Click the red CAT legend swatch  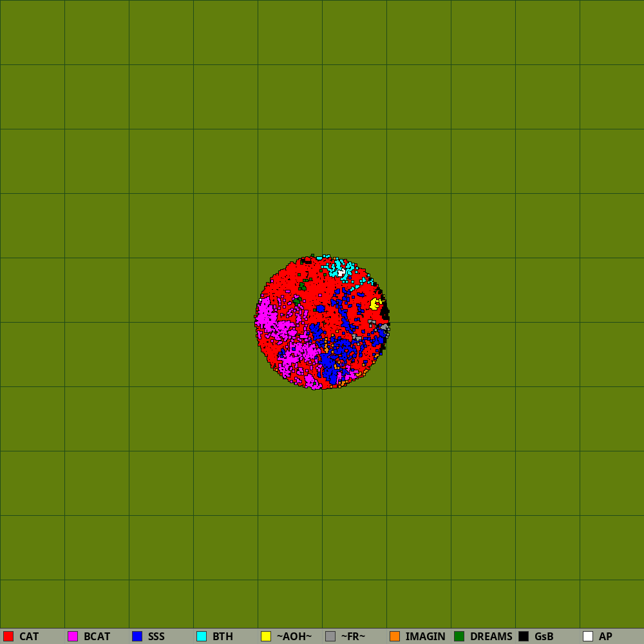point(8,636)
